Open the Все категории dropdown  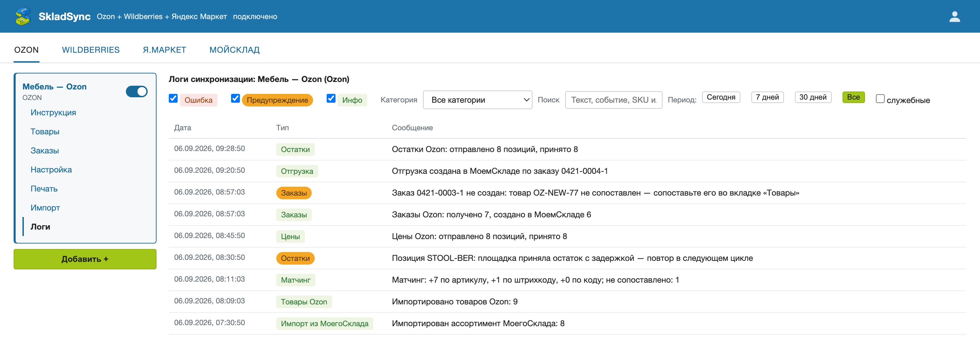coord(477,100)
